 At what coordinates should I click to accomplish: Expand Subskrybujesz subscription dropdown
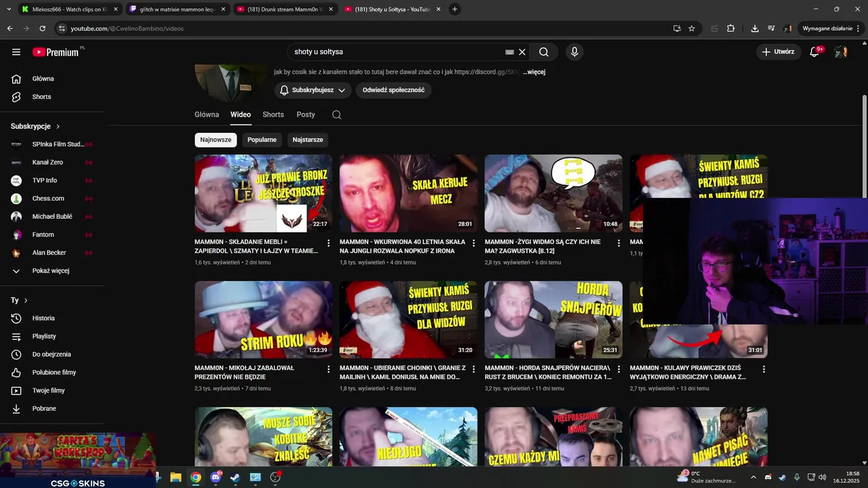[x=313, y=90]
